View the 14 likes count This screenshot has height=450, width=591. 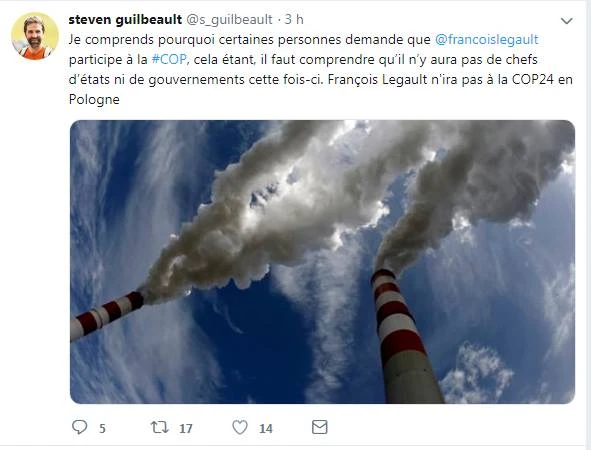pos(266,429)
